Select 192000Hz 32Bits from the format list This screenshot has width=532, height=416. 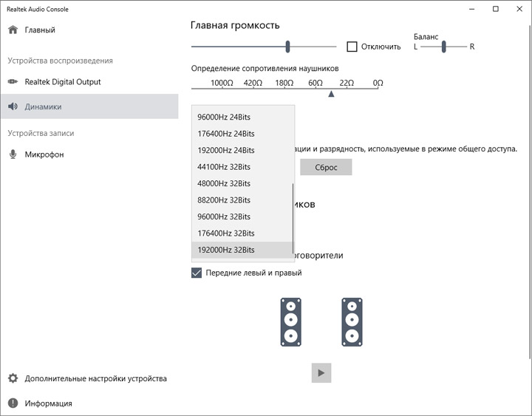pos(226,250)
